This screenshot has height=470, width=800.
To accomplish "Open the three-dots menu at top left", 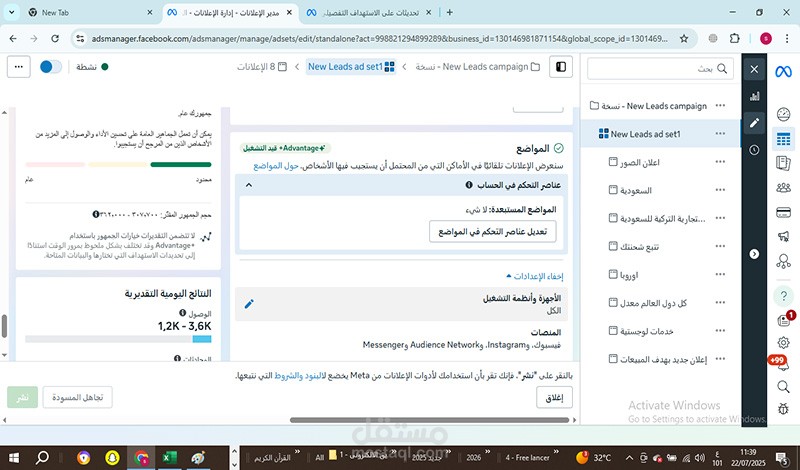I will tap(19, 67).
